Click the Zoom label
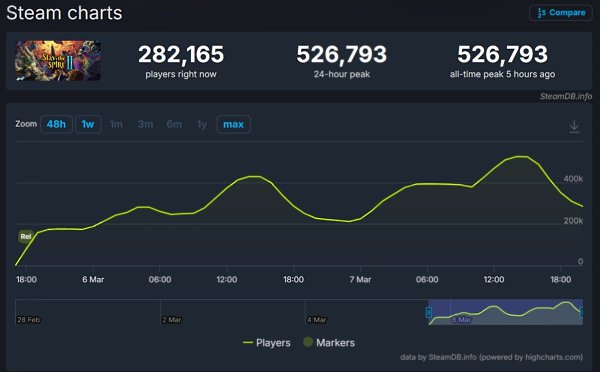 (26, 124)
